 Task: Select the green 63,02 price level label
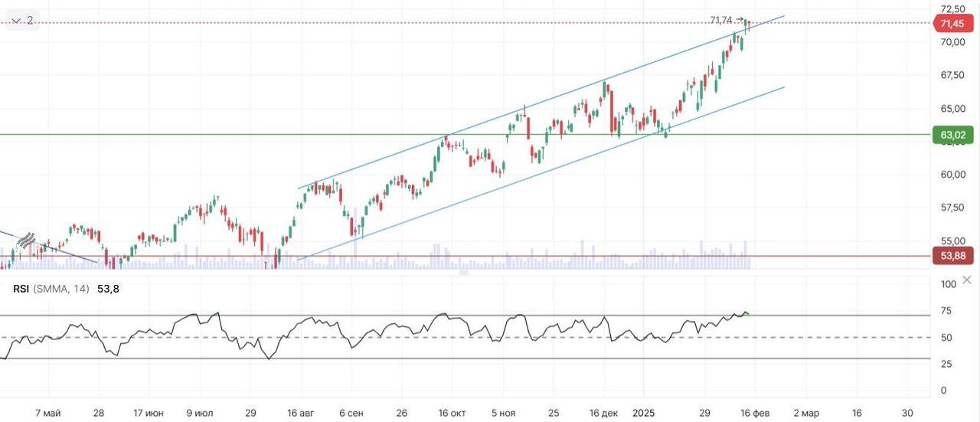pos(952,136)
